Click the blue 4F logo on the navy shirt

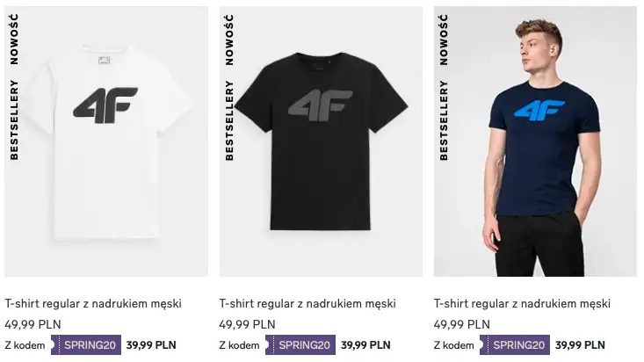point(539,110)
